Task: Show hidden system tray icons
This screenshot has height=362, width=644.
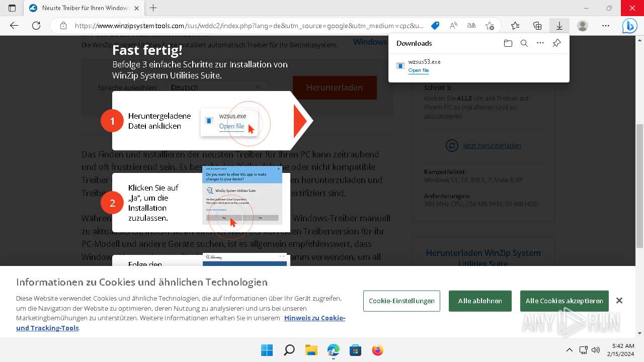Action: point(570,350)
